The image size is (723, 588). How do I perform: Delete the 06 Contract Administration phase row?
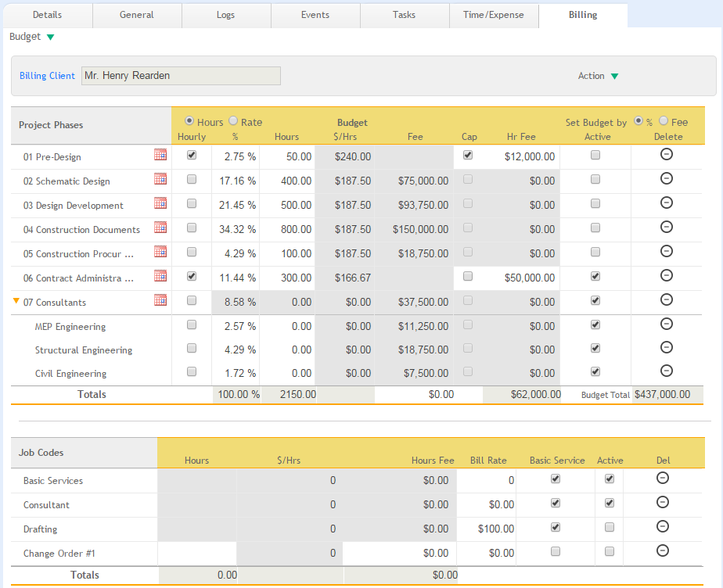[667, 275]
